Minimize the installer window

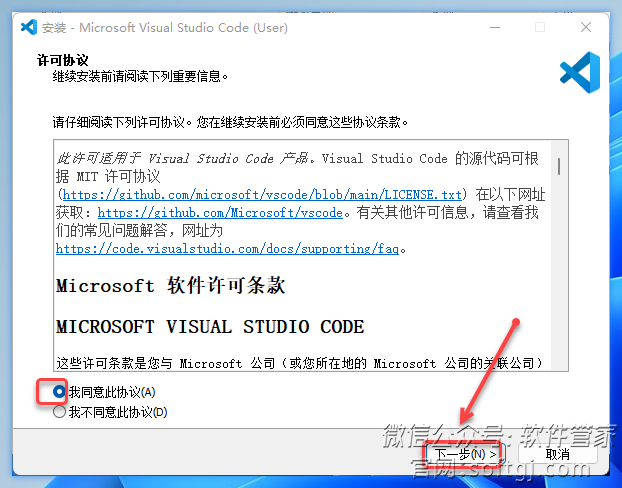click(x=495, y=27)
